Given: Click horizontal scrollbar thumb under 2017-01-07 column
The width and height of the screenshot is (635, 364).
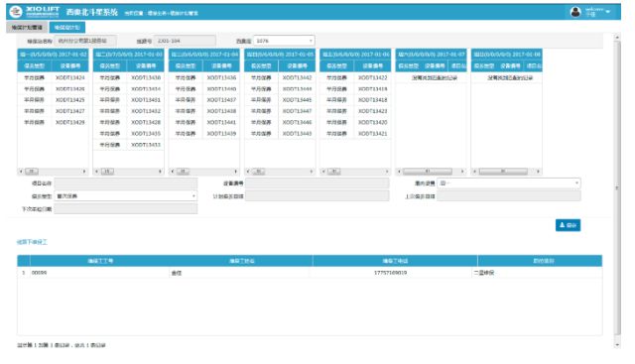Looking at the screenshot, I should 428,172.
